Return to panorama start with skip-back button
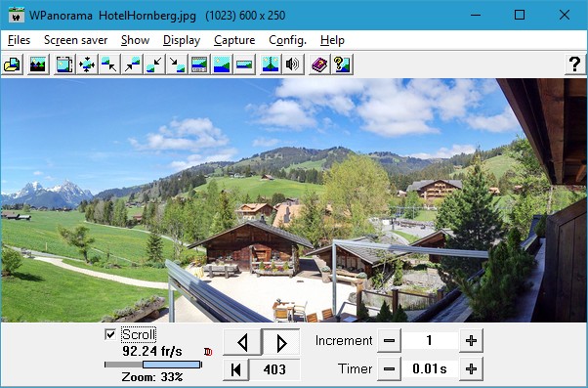 point(235,369)
